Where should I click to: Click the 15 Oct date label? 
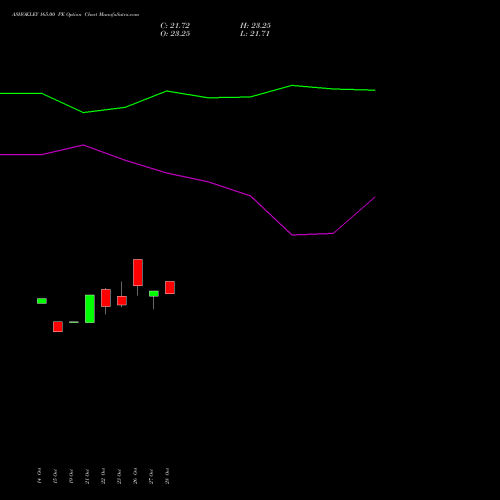click(55, 476)
